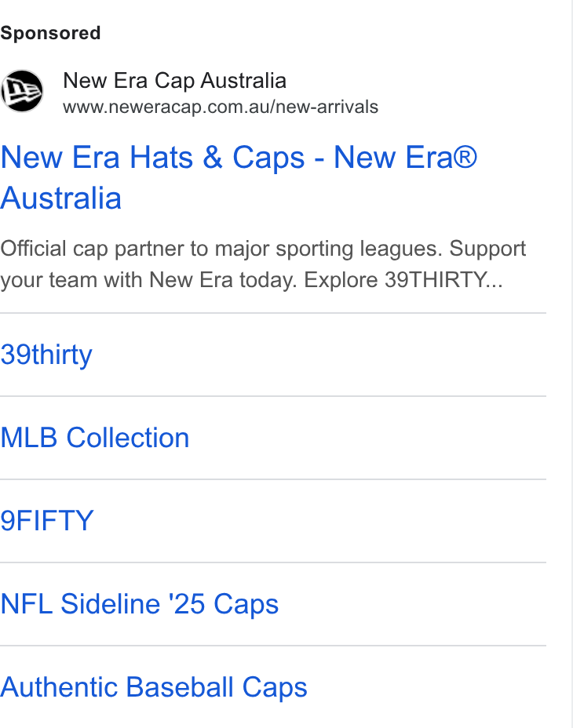Image resolution: width=573 pixels, height=728 pixels.
Task: Click the www.neweracap.com.au/new-arrivals URL
Action: (221, 107)
